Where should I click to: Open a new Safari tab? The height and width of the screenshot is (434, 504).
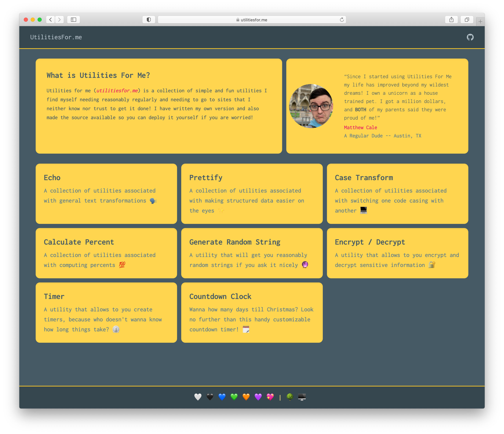[x=480, y=22]
